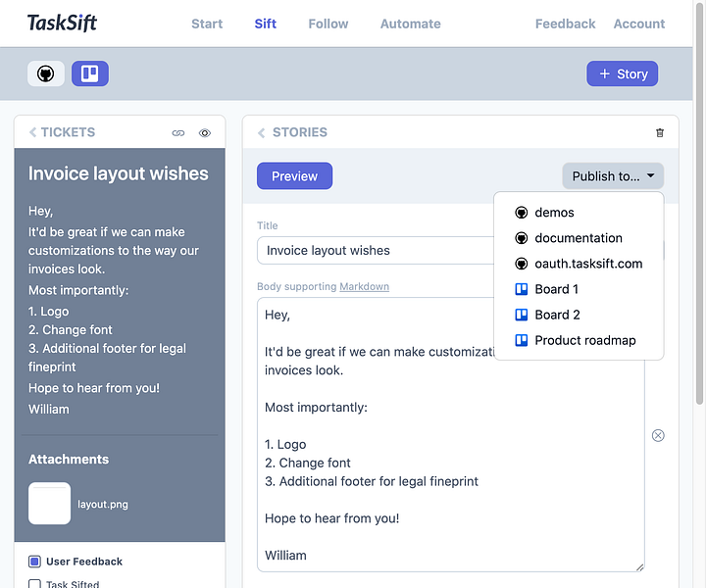Image resolution: width=706 pixels, height=588 pixels.
Task: Click the link icon in Tickets header
Action: [178, 132]
